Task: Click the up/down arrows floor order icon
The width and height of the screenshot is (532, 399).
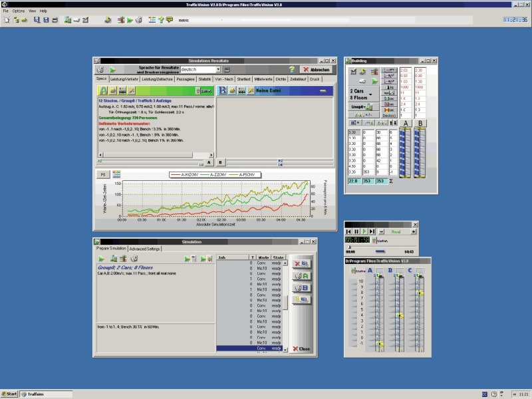Action: click(393, 123)
